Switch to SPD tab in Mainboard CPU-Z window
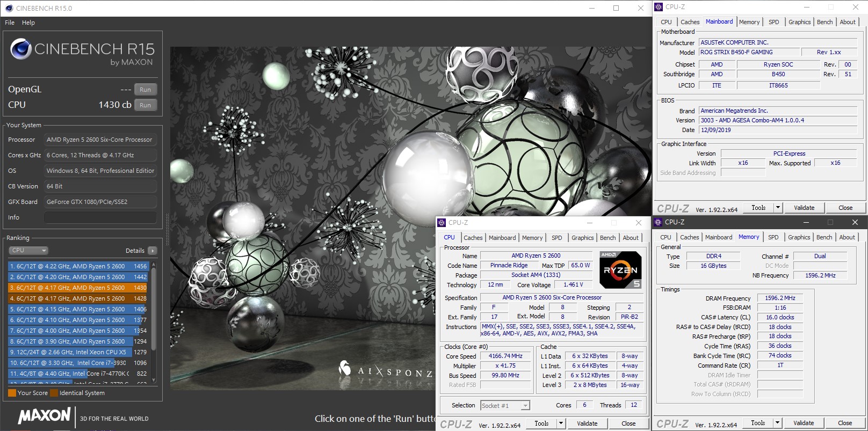868x431 pixels. [773, 22]
